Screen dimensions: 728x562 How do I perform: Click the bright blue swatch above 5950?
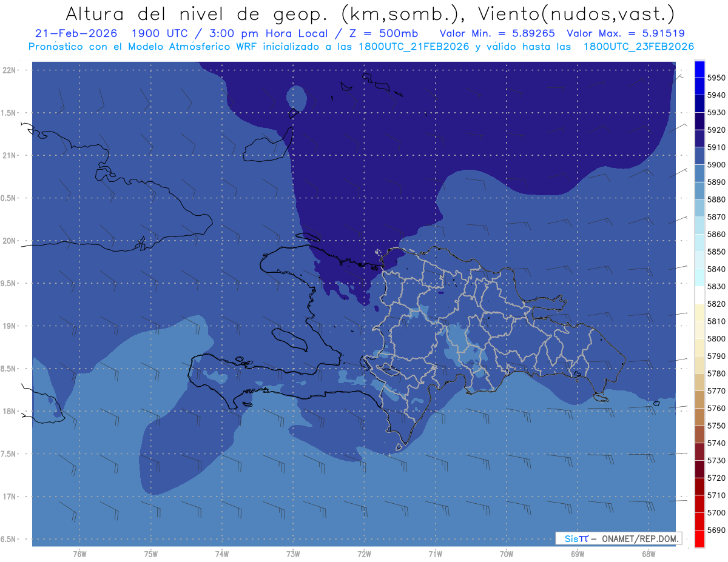(699, 69)
